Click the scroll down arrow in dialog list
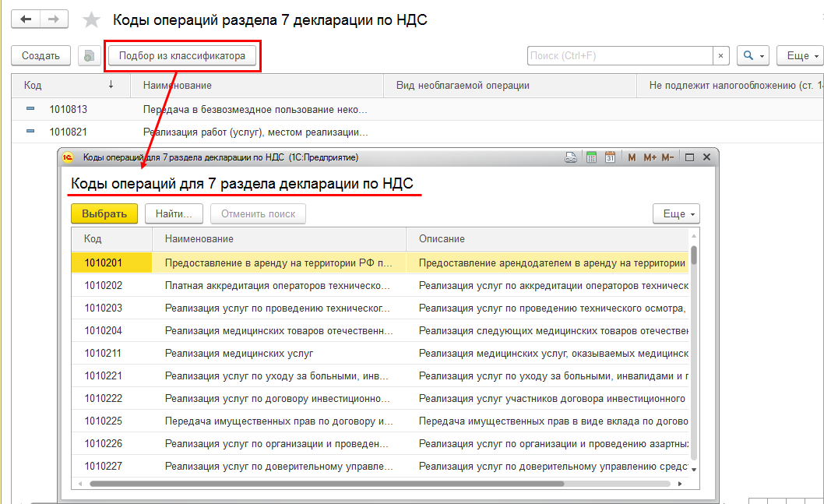 [x=694, y=469]
